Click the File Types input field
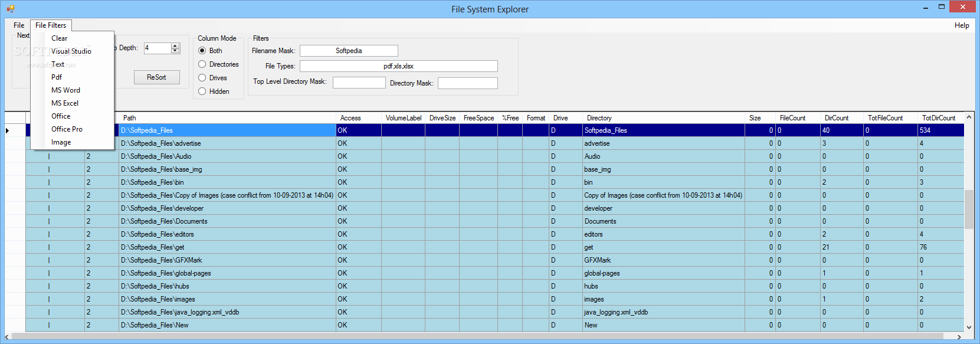This screenshot has width=980, height=344. [x=398, y=66]
